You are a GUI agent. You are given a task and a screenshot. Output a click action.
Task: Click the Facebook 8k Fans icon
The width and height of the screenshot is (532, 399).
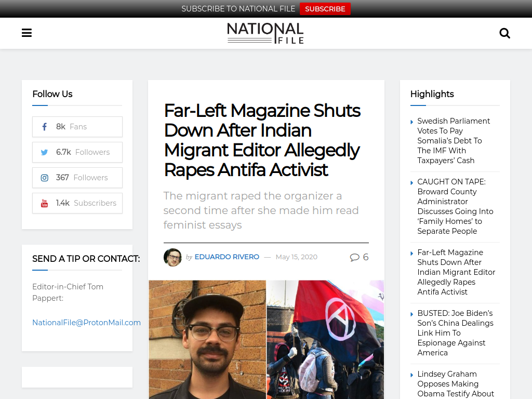(45, 127)
